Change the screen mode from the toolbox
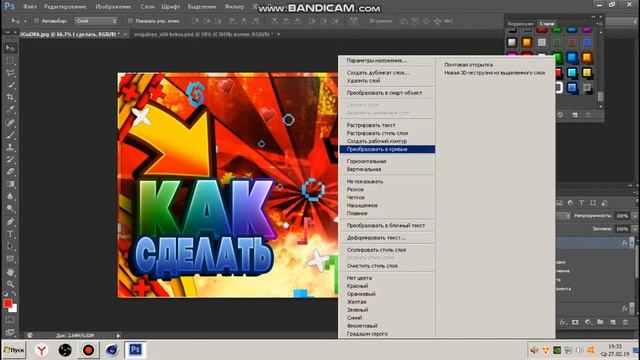This screenshot has width=640, height=360. pos(10,332)
